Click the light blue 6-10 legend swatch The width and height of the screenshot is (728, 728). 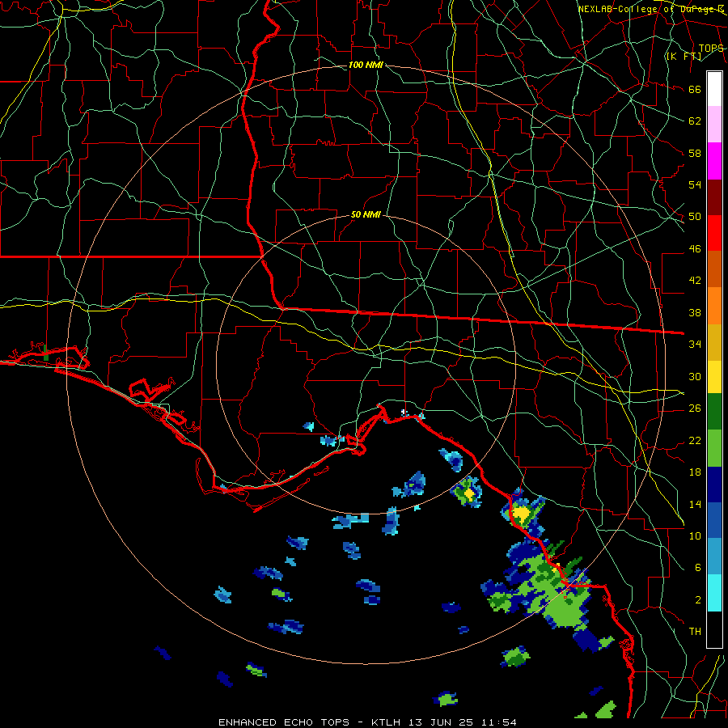coord(714,557)
